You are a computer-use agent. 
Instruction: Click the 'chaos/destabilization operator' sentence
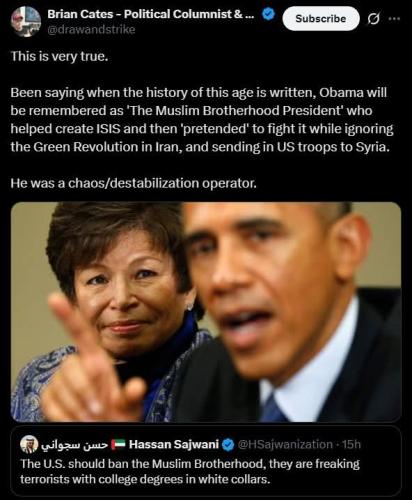(134, 183)
